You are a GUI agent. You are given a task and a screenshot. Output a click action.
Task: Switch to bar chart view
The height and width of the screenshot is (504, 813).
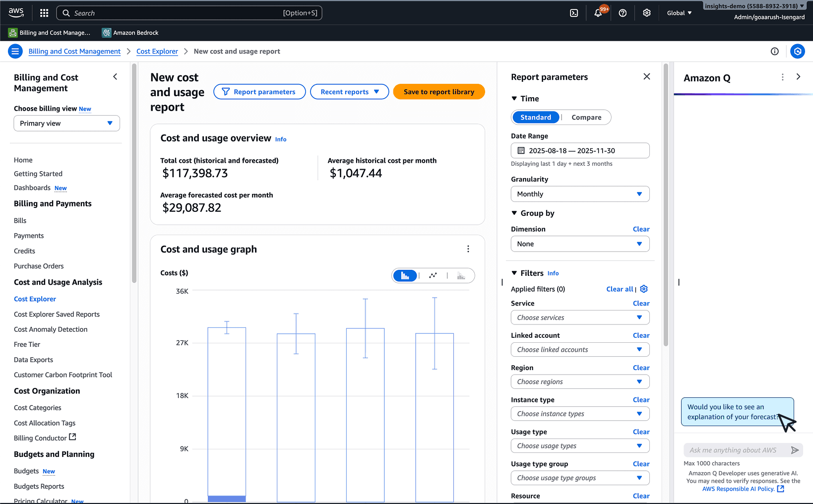click(x=405, y=276)
